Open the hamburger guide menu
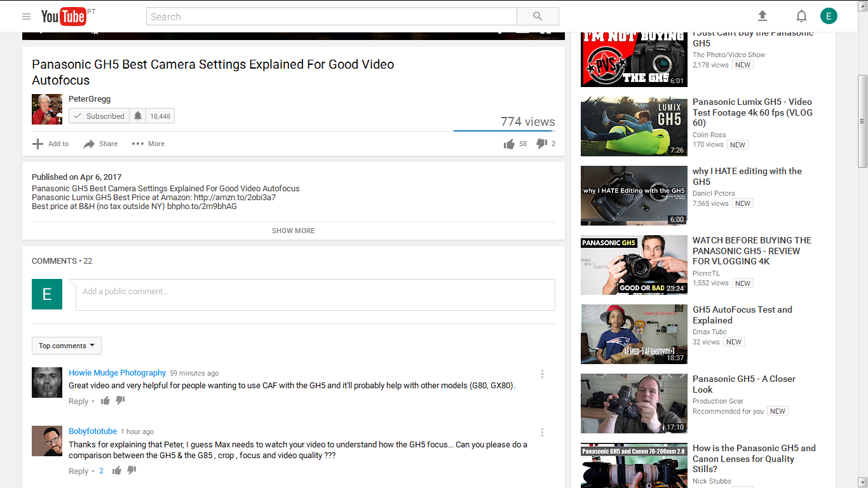This screenshot has height=488, width=868. (26, 17)
